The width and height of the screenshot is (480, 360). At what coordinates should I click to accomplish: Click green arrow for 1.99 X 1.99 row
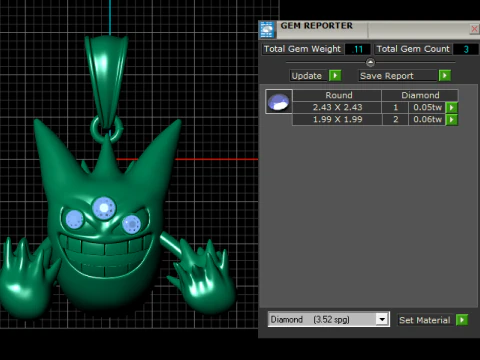[x=452, y=119]
